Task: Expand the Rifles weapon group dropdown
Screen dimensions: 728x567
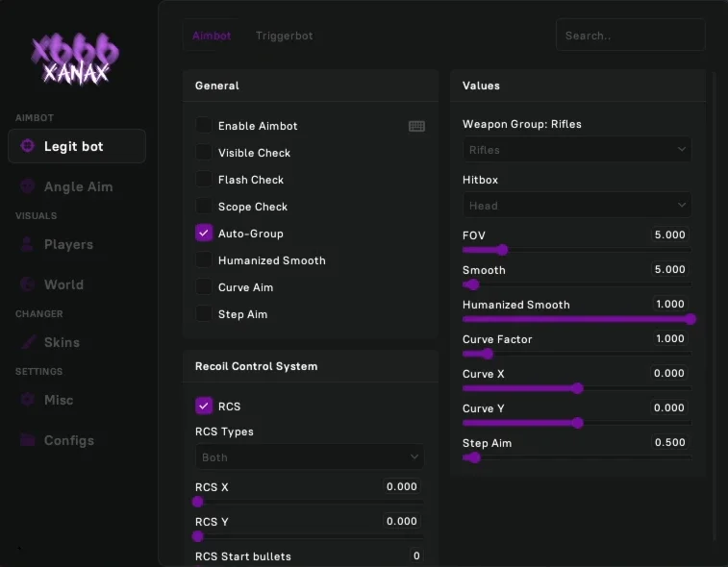Action: click(577, 149)
